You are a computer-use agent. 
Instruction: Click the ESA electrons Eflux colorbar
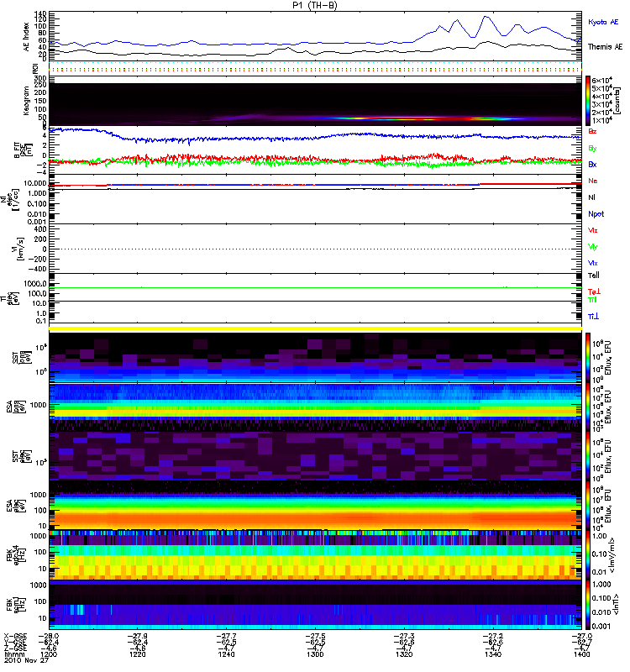tap(588, 506)
